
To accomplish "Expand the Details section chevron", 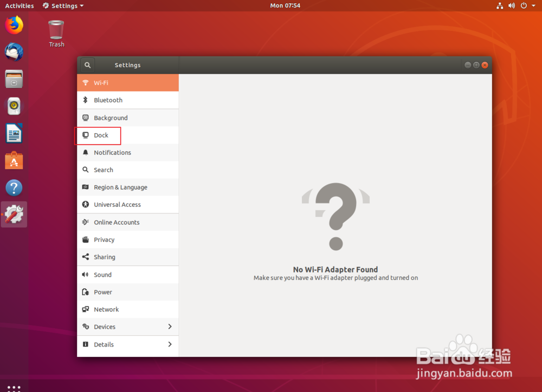I will (x=170, y=344).
